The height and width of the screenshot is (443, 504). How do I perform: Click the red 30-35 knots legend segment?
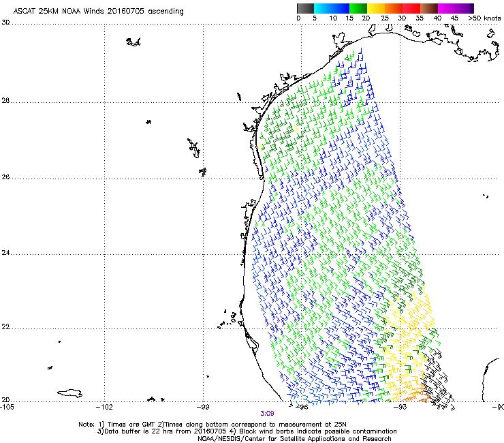[411, 8]
